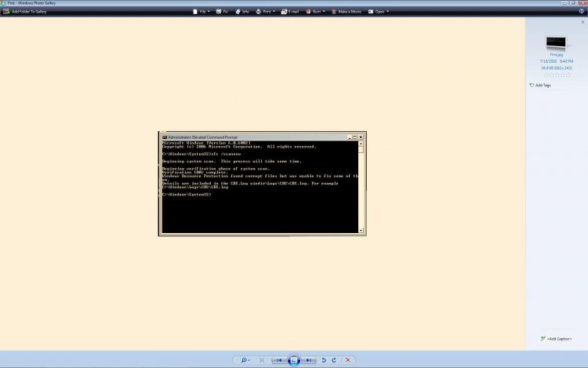Click the Print printer icon

(259, 12)
